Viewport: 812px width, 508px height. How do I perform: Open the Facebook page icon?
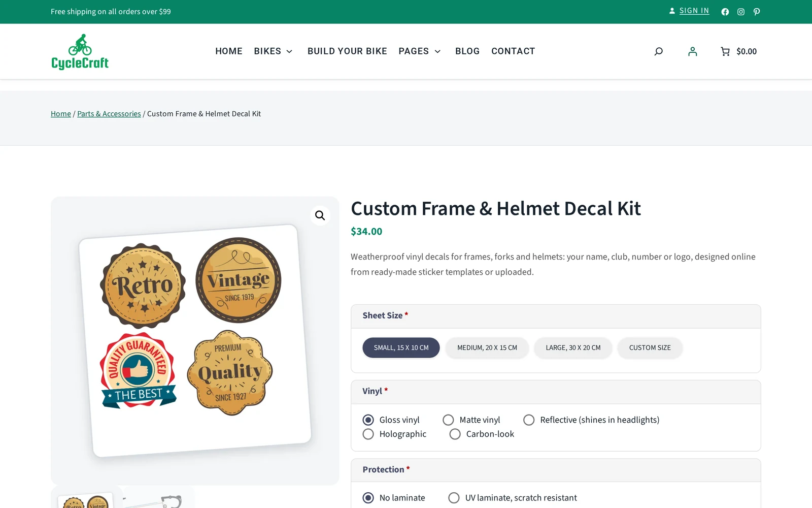pos(725,12)
